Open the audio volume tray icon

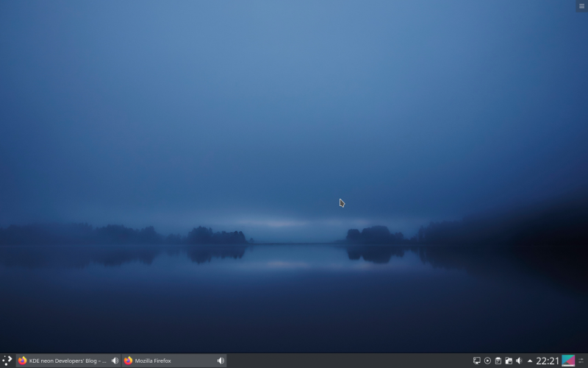tap(519, 361)
